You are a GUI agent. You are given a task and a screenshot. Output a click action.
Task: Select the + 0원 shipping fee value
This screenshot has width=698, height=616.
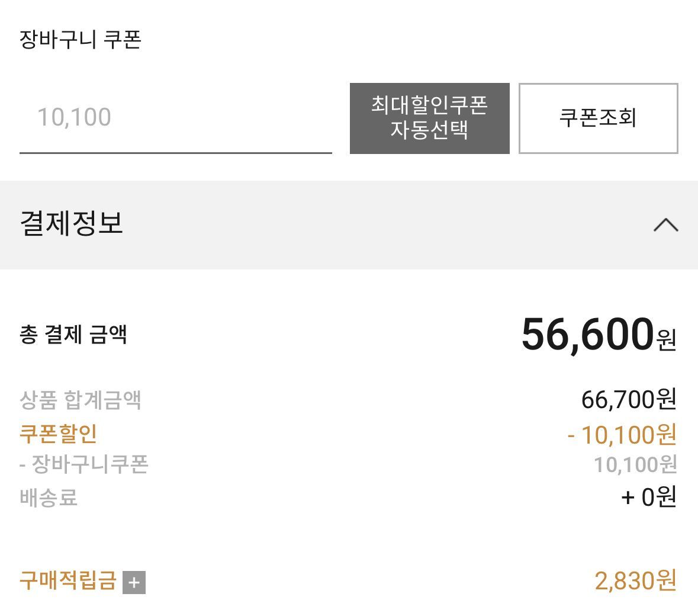tap(648, 497)
